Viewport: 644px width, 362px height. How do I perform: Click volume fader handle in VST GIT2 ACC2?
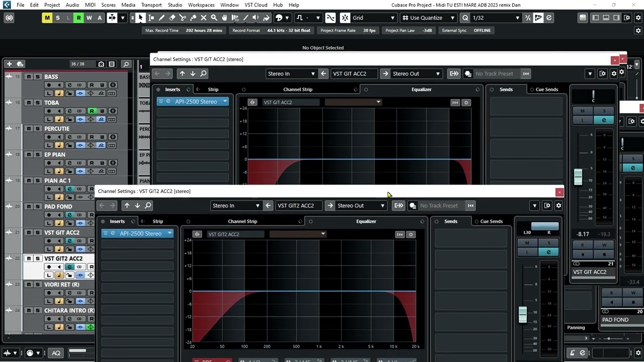(x=523, y=315)
